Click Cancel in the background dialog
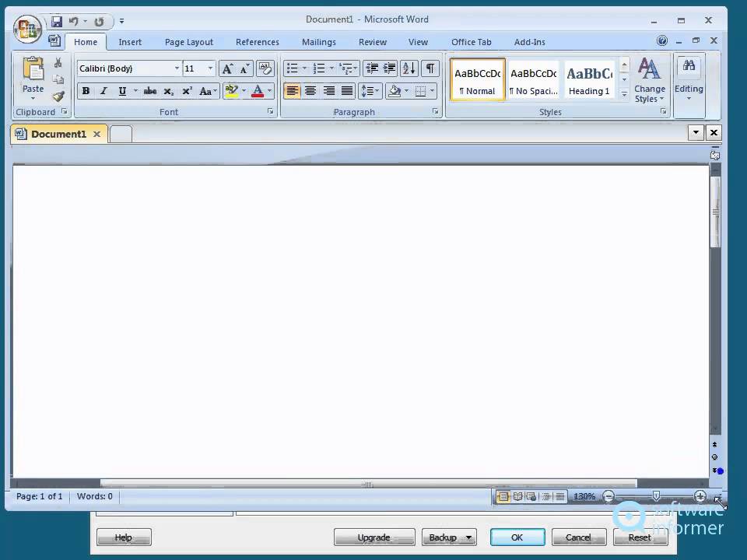 (578, 537)
